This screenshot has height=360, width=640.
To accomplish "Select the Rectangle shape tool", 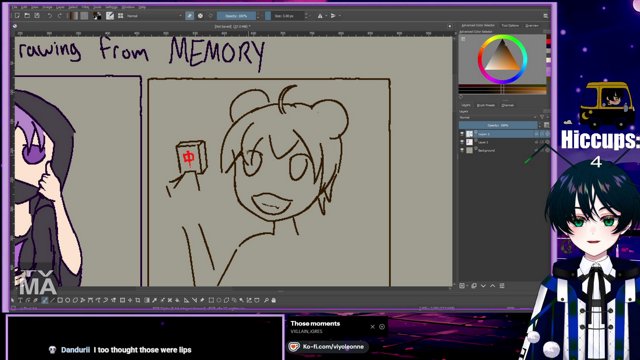I will point(60,300).
